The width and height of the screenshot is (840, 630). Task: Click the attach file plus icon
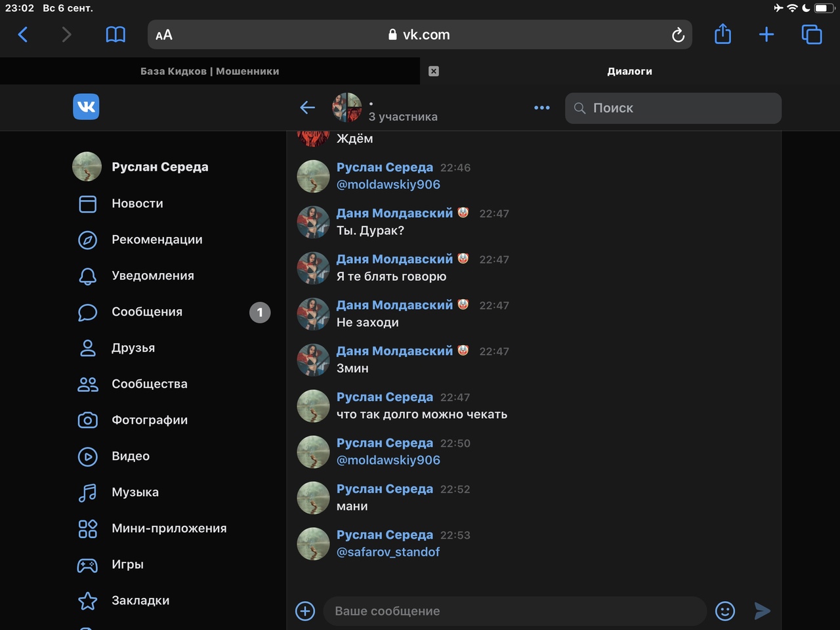(x=305, y=611)
